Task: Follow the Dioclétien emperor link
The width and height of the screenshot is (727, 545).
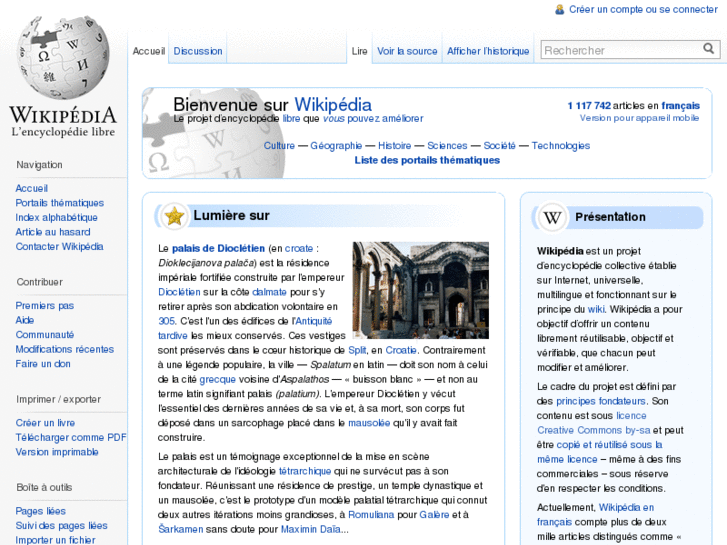Action: [x=179, y=292]
